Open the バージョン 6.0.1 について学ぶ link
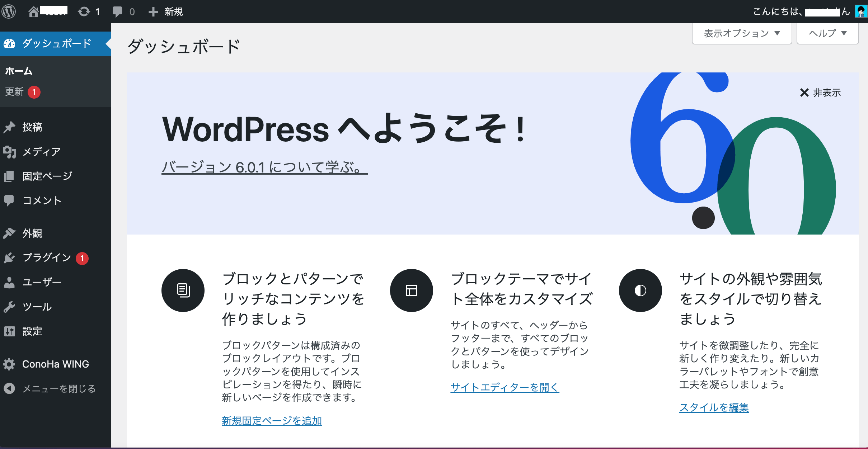The image size is (868, 449). point(265,167)
